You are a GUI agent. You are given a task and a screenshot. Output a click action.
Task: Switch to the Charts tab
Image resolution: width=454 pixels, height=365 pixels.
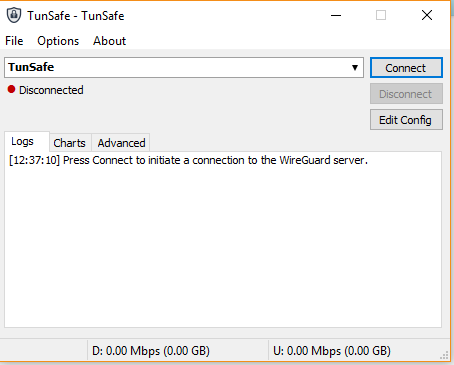coord(69,143)
